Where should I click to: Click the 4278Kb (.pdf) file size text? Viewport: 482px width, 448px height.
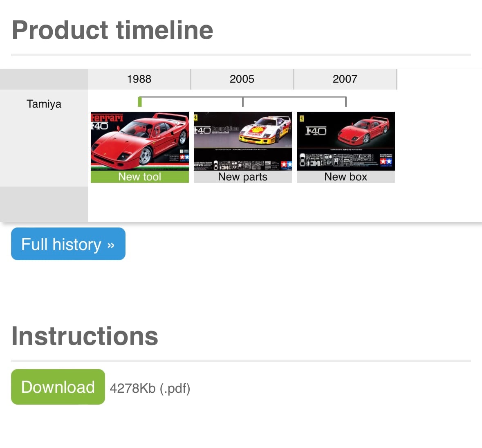click(150, 388)
